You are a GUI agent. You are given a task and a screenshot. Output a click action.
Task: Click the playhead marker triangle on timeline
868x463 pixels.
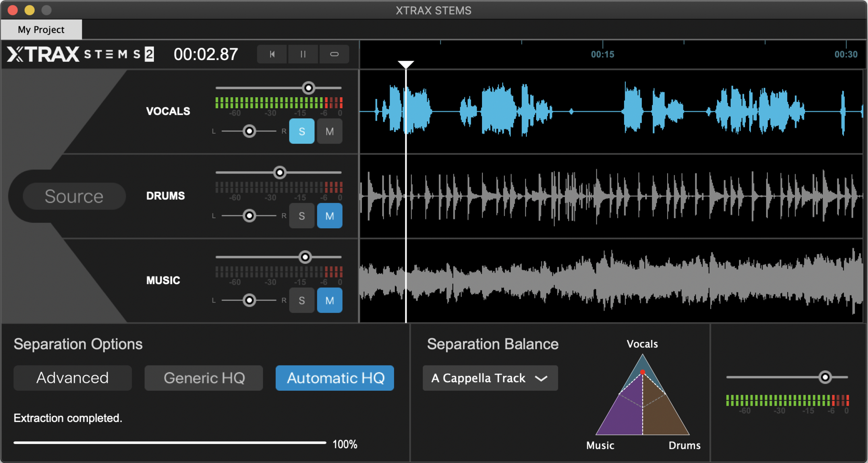406,64
